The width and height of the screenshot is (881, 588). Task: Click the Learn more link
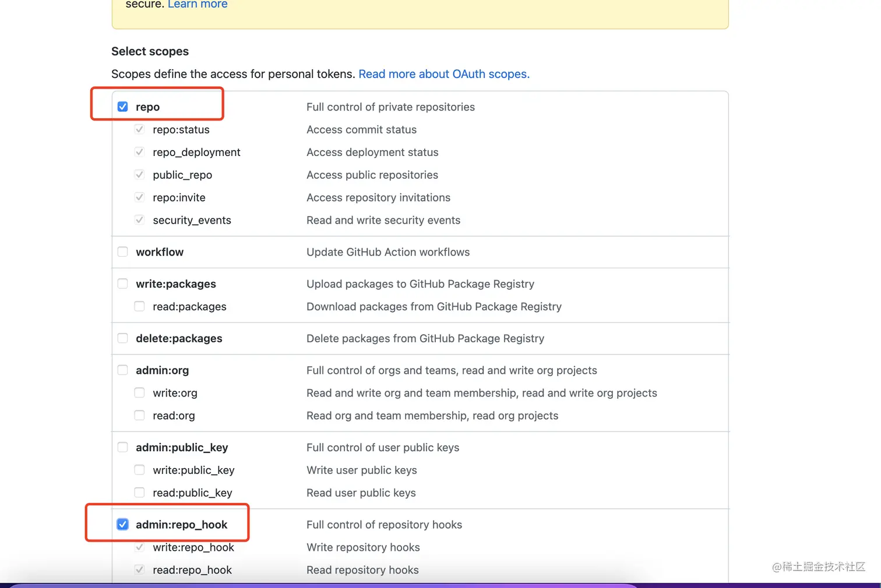tap(198, 5)
